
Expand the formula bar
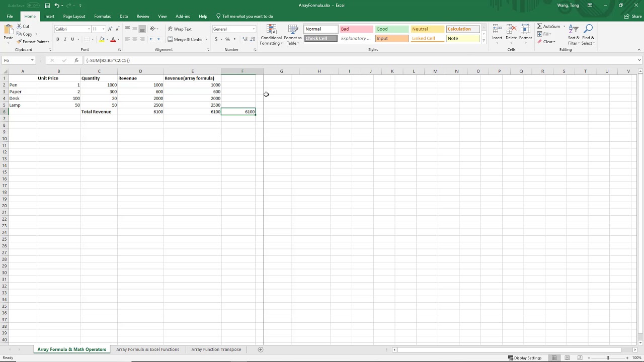pyautogui.click(x=639, y=60)
